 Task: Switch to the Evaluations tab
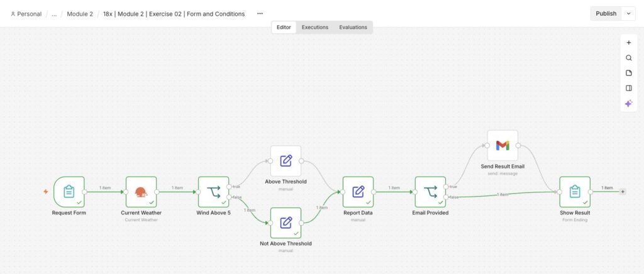click(x=353, y=28)
